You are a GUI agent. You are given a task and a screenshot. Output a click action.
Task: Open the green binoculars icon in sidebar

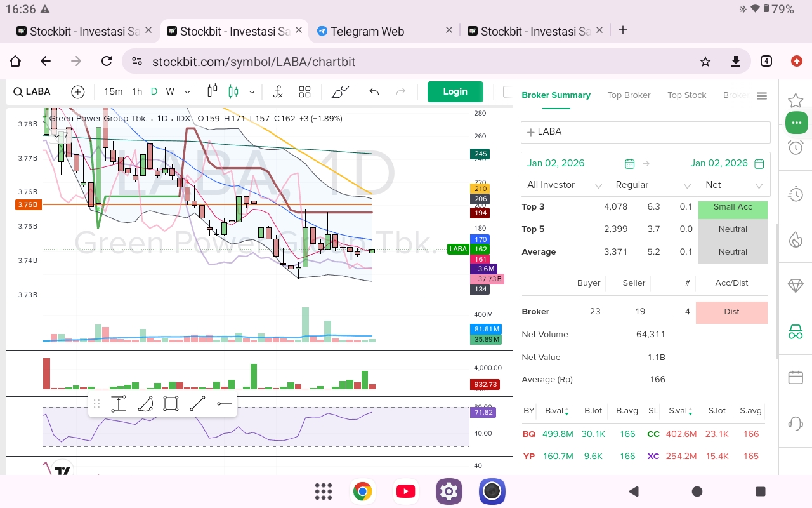coord(796,331)
